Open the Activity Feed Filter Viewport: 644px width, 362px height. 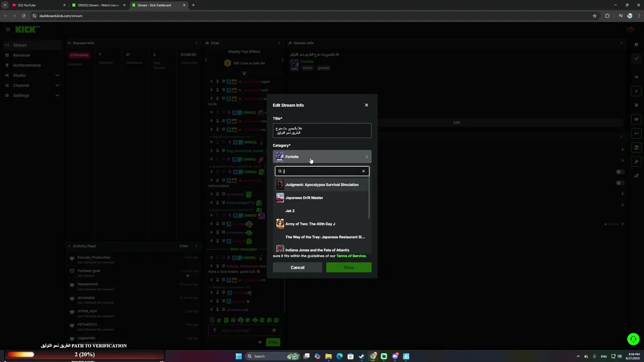point(184,246)
